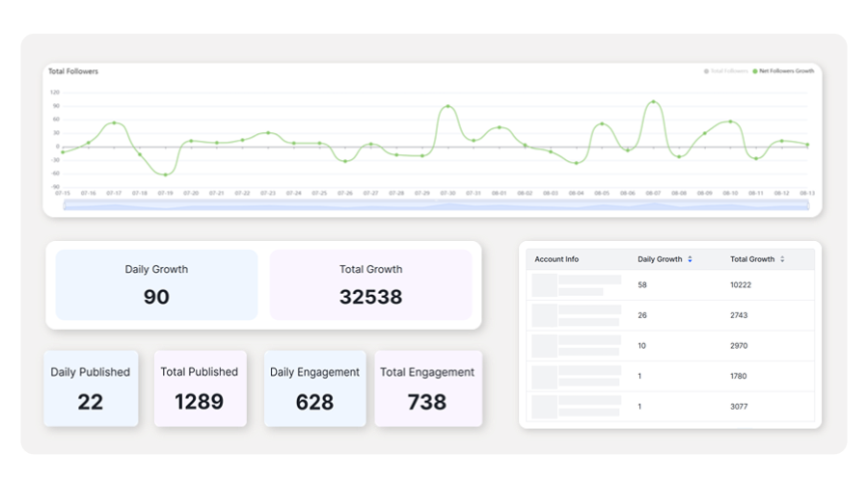Open the Daily Published 22 card
868x482 pixels.
[91, 388]
